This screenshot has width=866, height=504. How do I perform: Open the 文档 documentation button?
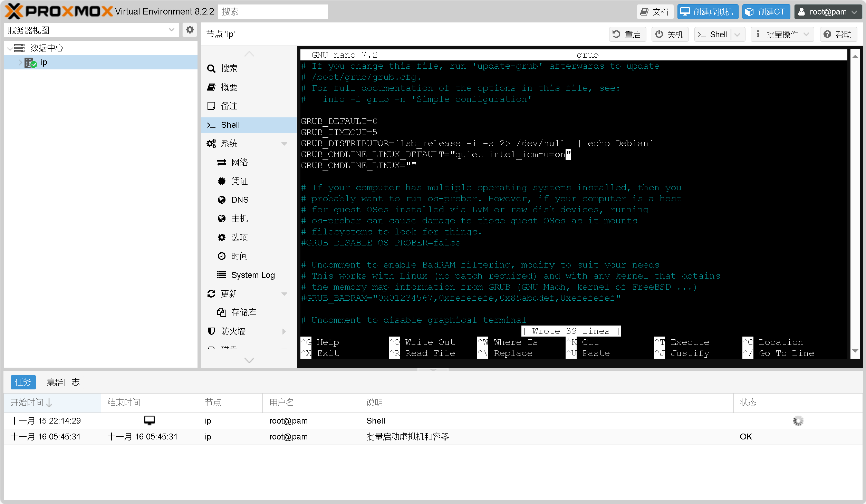coord(655,12)
